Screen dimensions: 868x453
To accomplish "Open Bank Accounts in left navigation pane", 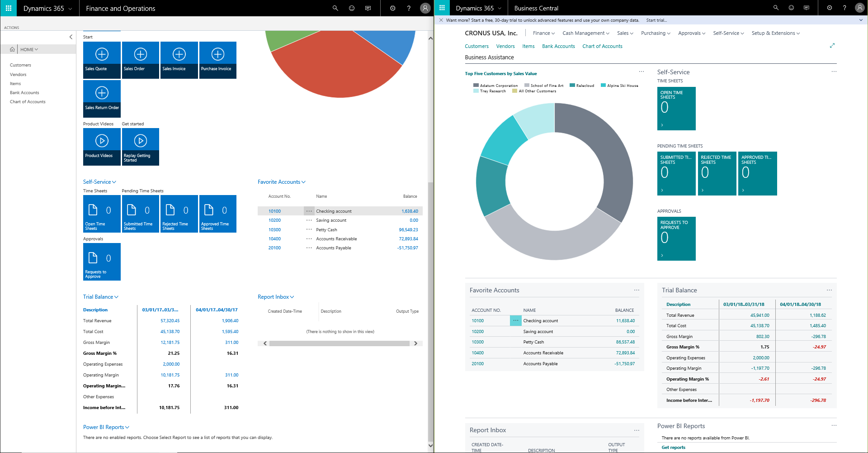I will tap(24, 93).
